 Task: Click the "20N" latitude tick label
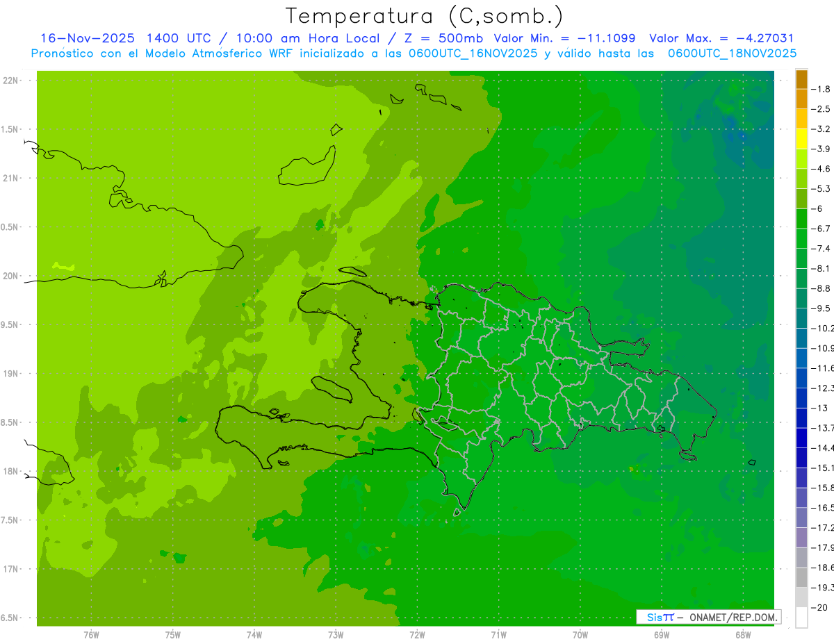[x=10, y=276]
